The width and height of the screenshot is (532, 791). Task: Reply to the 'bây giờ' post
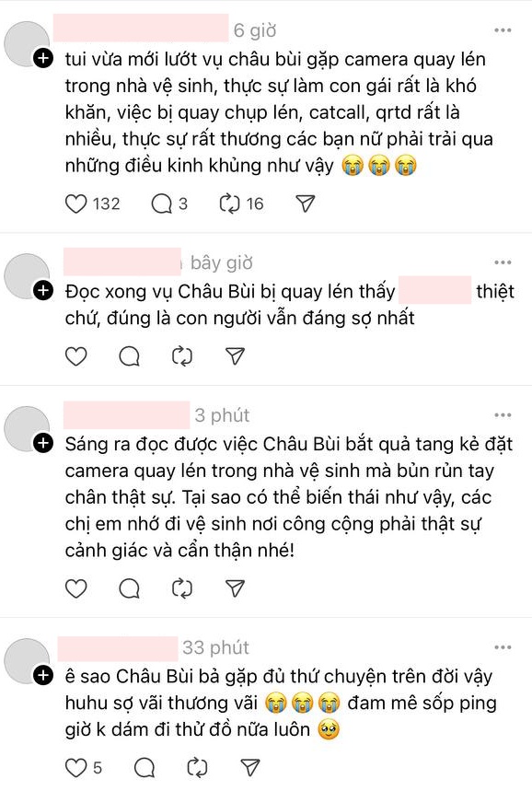click(x=130, y=356)
